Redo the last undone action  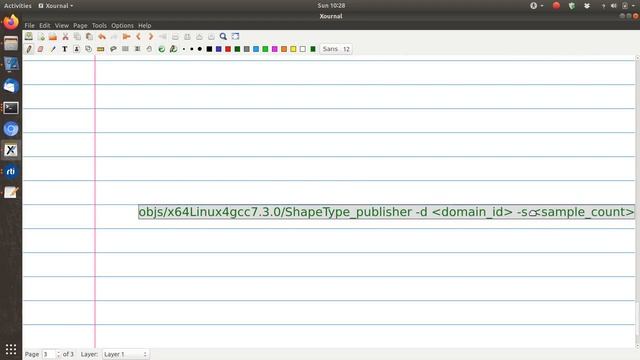pos(114,36)
